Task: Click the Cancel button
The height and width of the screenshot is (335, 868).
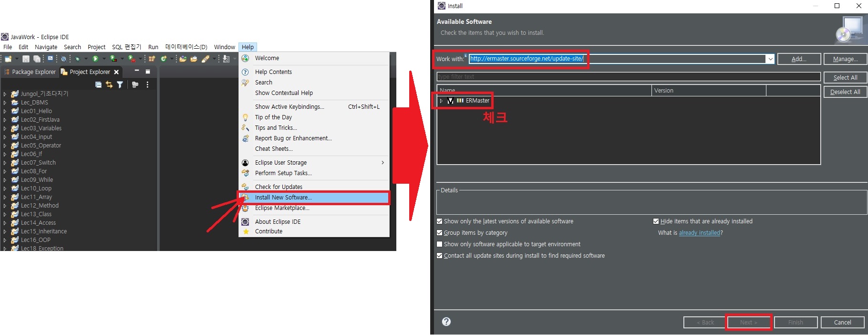Action: [x=842, y=323]
